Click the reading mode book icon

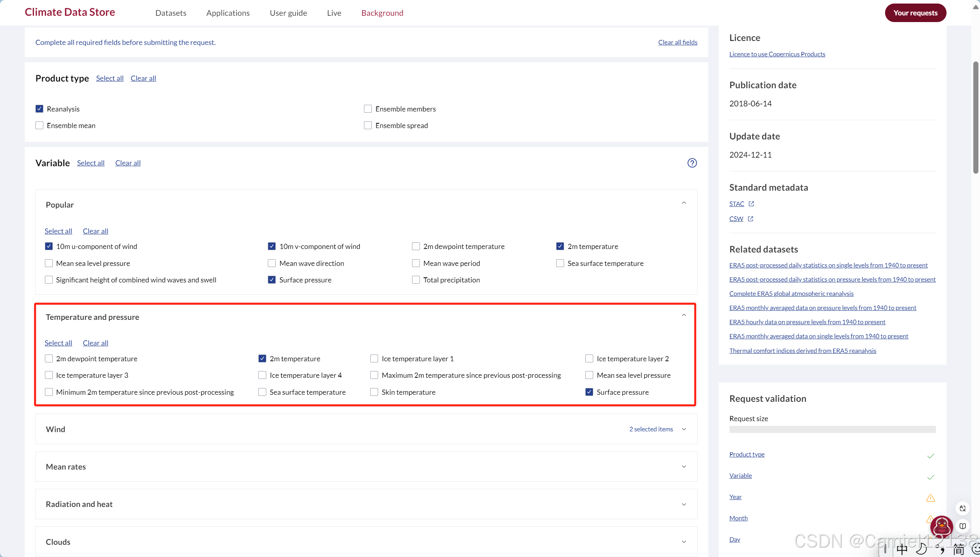963,526
